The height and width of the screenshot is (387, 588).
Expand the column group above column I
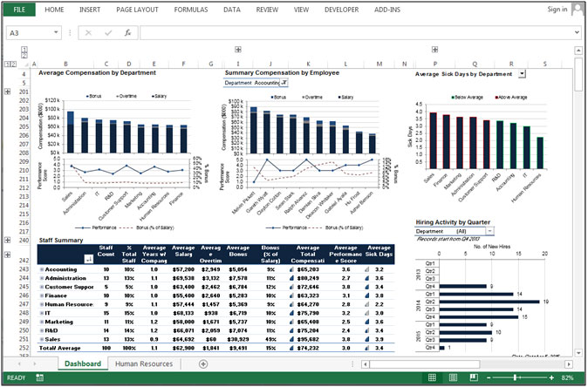tap(238, 50)
